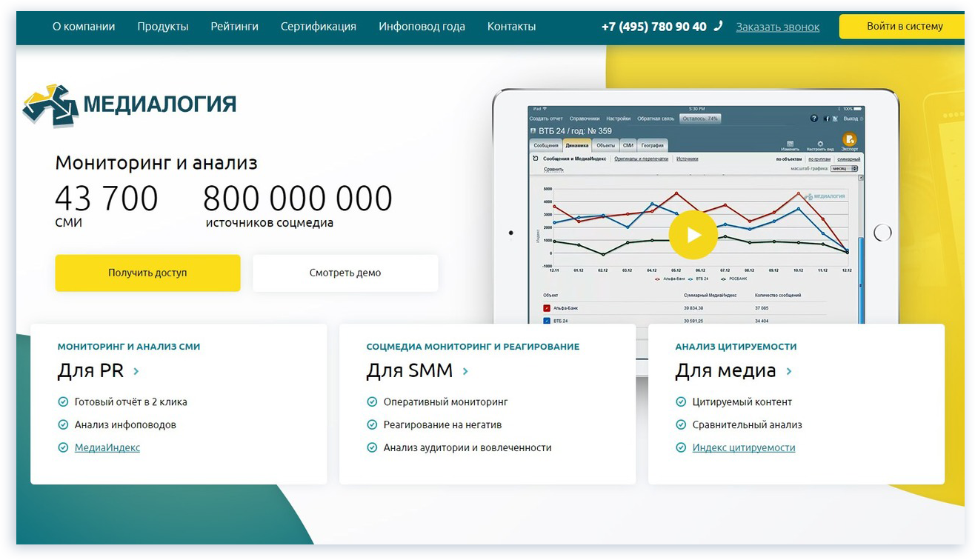Click the ВТБ 24 blue checkbox in tablet table

coord(547,321)
